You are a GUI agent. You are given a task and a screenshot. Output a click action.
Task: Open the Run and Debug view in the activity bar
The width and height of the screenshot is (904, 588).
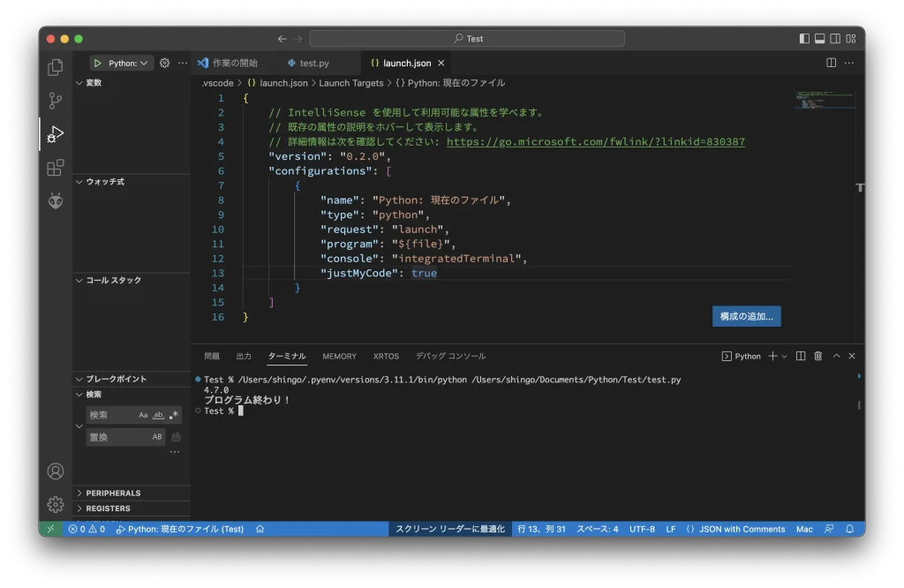55,134
